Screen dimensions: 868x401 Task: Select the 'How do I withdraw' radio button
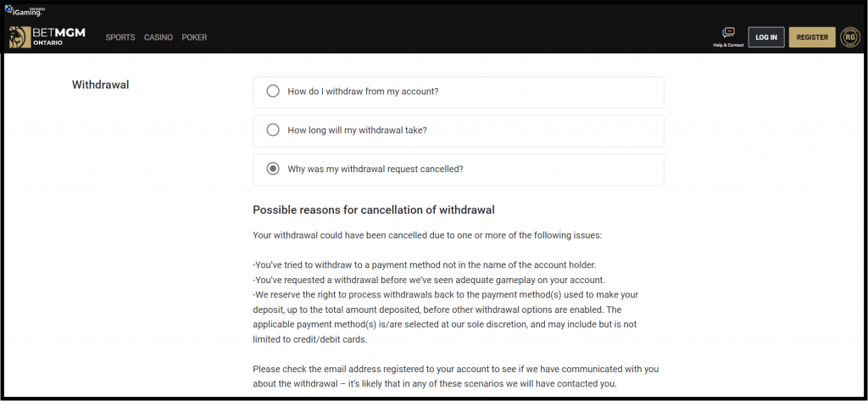273,91
